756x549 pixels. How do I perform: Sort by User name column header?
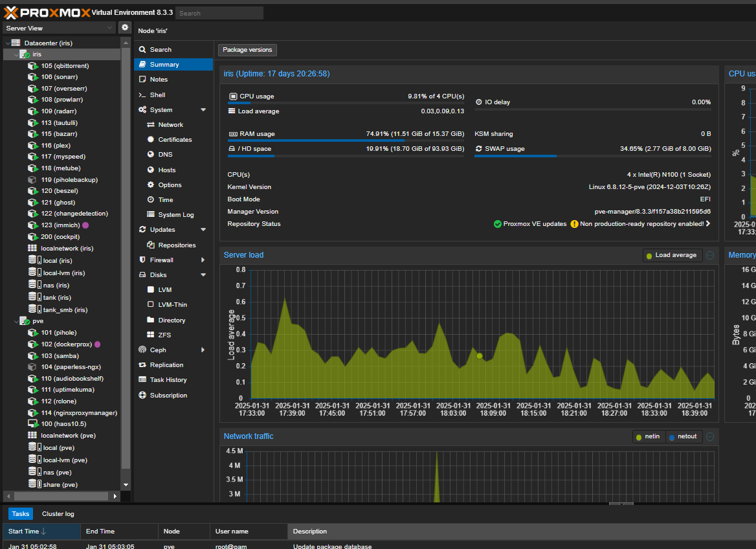(249, 531)
